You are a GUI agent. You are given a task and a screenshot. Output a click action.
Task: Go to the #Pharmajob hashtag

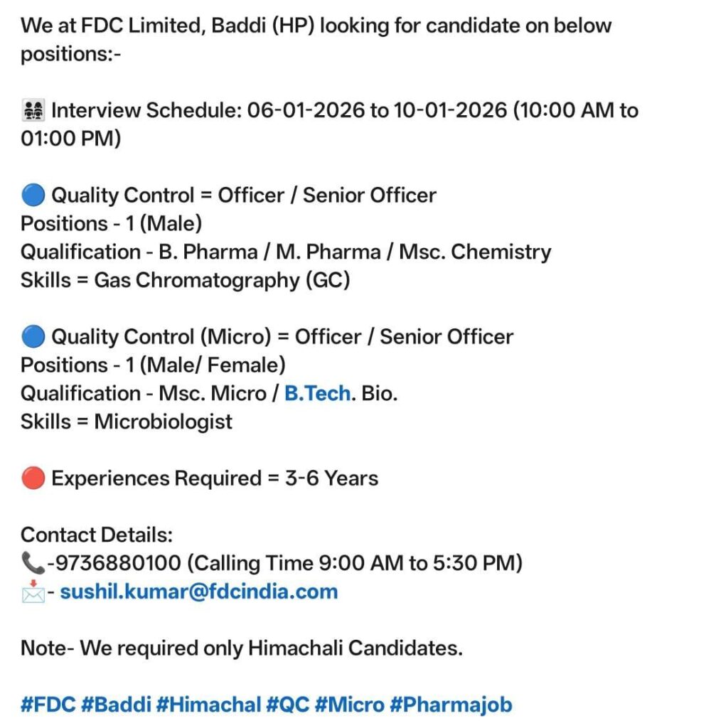click(451, 705)
